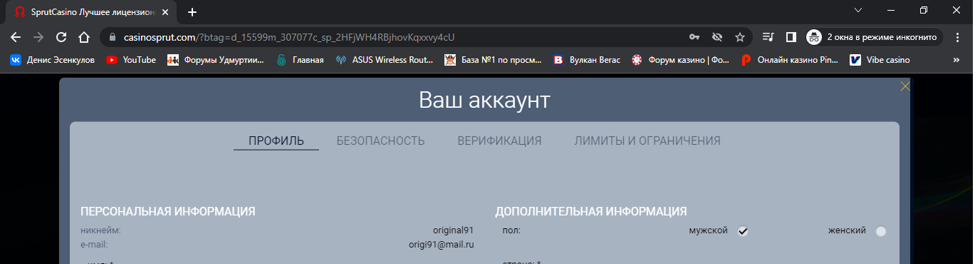Screen dimensions: 980x264
Task: Bookmark this page with the star
Action: (x=740, y=37)
